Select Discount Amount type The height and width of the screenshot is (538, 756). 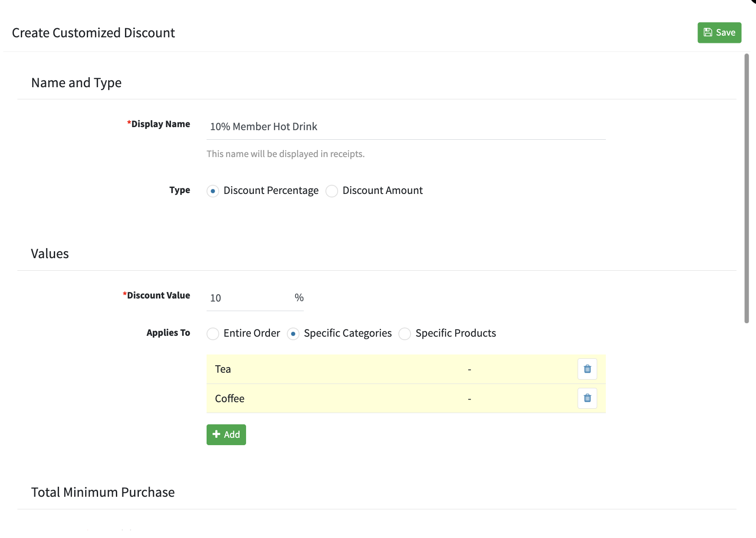pyautogui.click(x=332, y=191)
